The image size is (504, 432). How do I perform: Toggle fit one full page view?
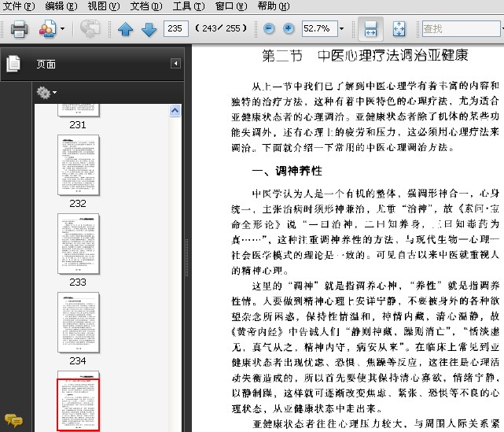coord(399,30)
